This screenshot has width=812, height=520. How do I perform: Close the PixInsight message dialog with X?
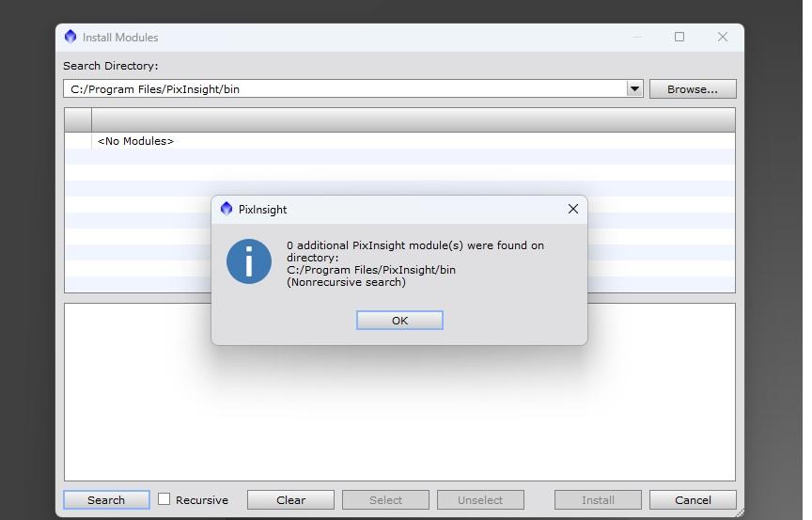(572, 209)
